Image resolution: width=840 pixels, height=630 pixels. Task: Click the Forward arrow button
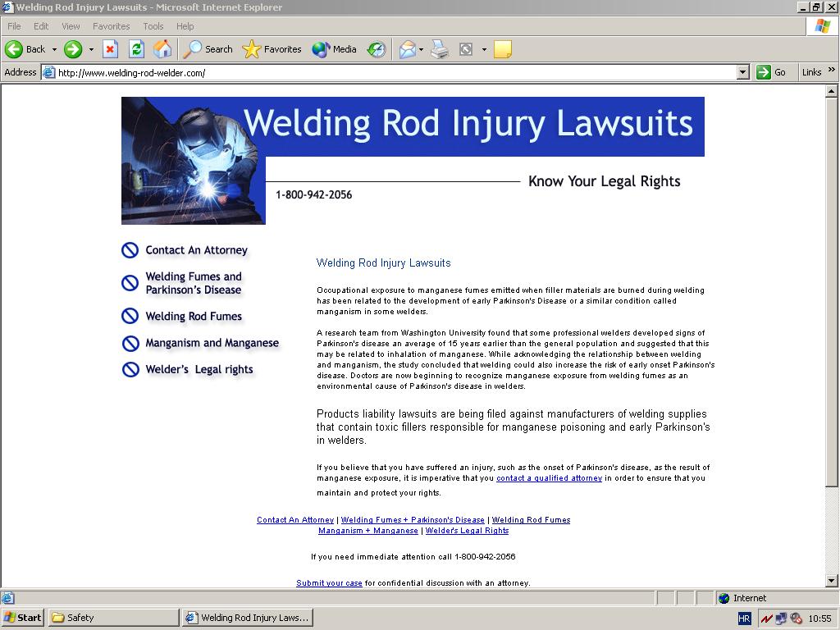pos(73,49)
